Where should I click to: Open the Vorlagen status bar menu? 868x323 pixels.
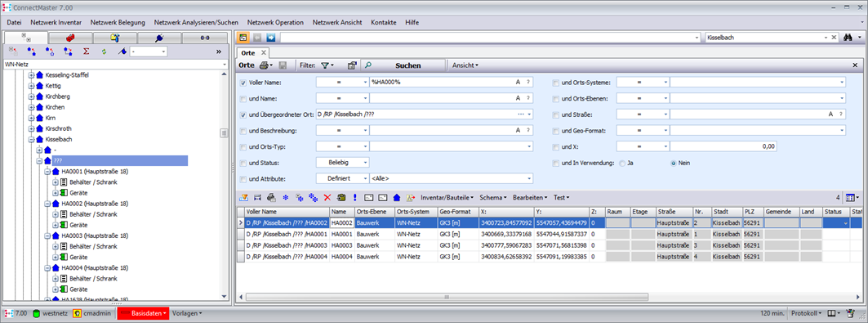(x=186, y=313)
